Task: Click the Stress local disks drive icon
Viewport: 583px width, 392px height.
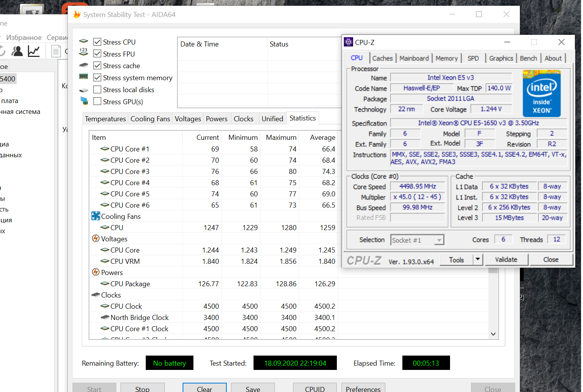Action: (x=84, y=90)
